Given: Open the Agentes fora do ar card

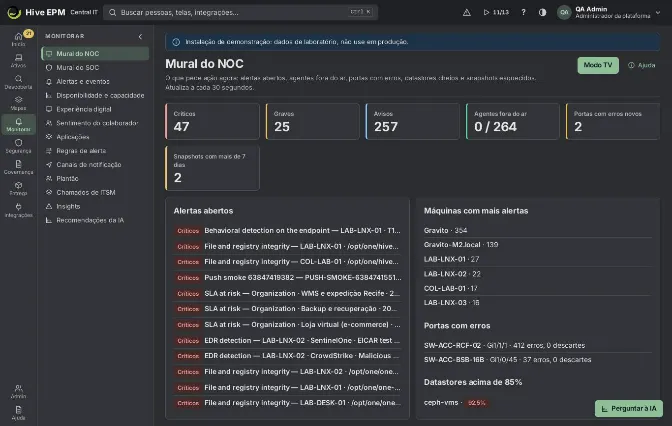Looking at the screenshot, I should (513, 121).
